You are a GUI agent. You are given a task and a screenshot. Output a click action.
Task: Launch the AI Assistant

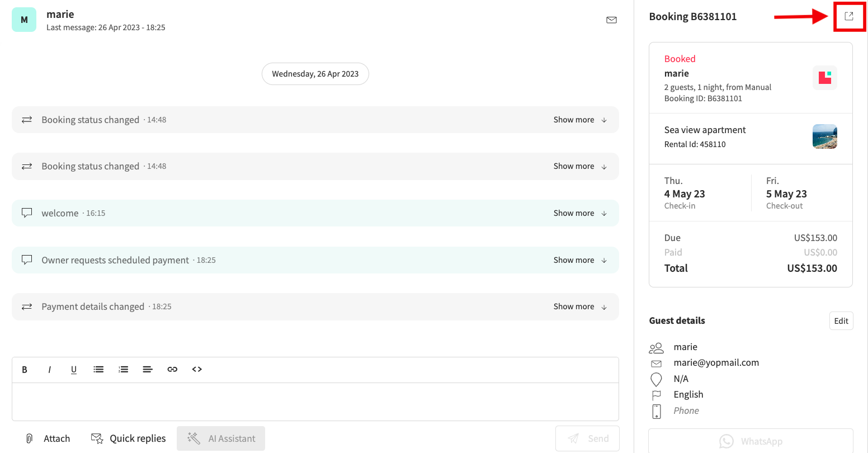[221, 438]
